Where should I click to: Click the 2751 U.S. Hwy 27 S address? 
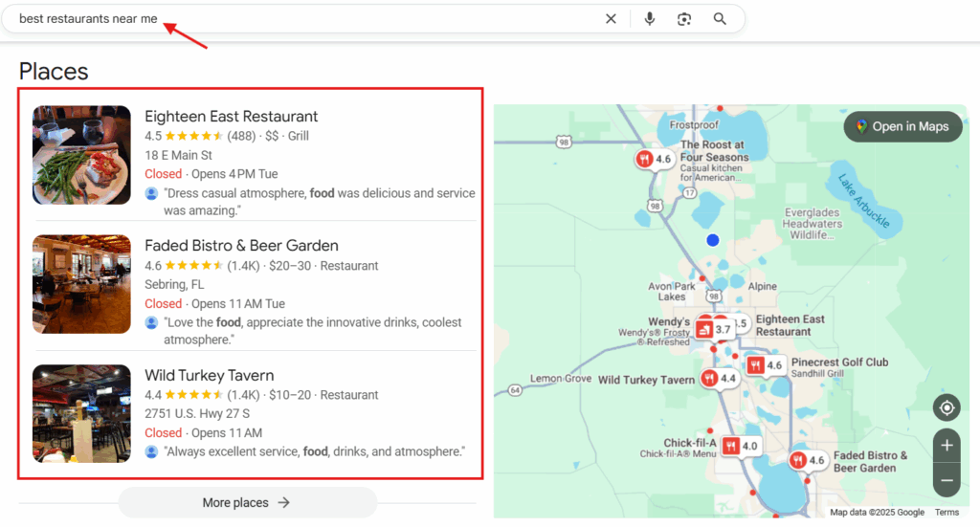197,413
